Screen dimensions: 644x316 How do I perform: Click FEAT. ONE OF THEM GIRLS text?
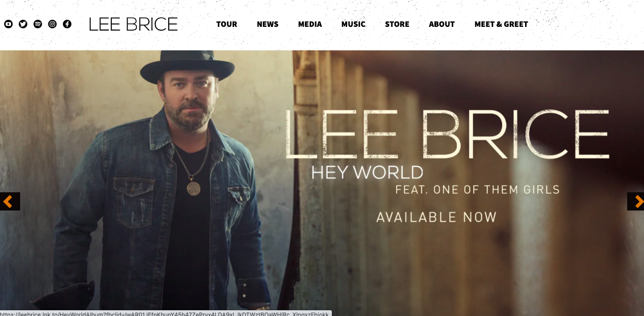(478, 190)
